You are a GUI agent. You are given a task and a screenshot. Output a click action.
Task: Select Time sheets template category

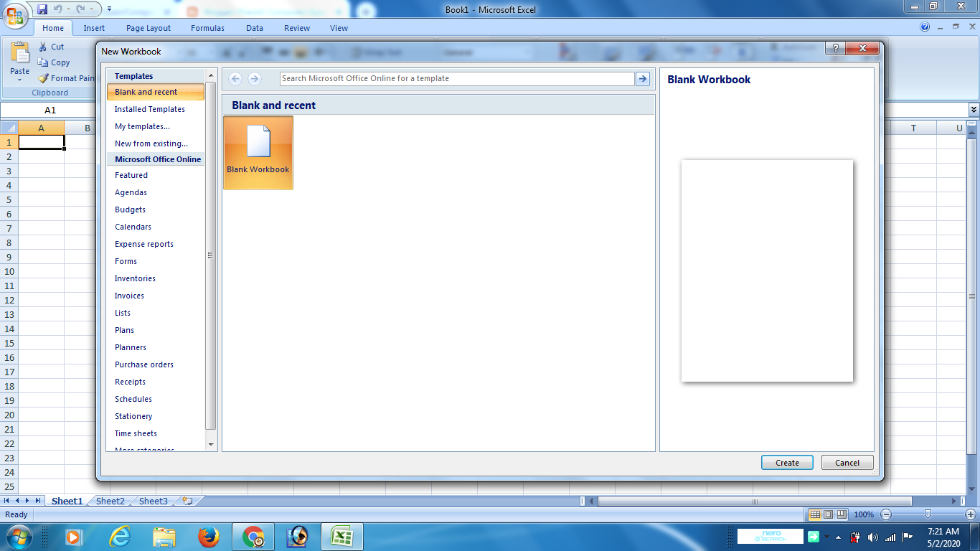tap(155, 433)
